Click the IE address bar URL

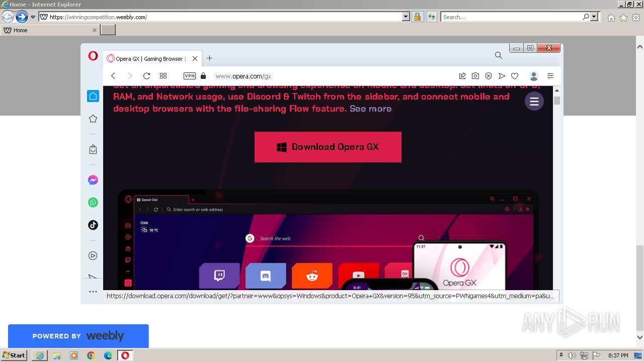click(98, 17)
